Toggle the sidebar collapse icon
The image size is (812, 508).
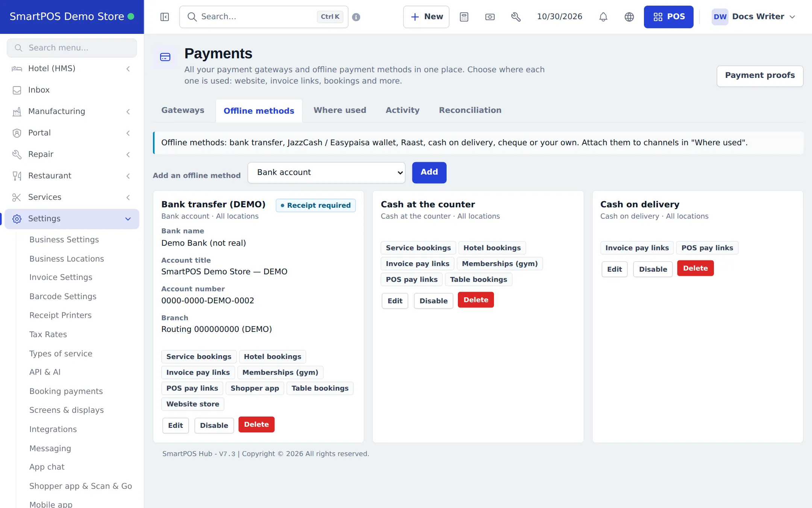[165, 17]
